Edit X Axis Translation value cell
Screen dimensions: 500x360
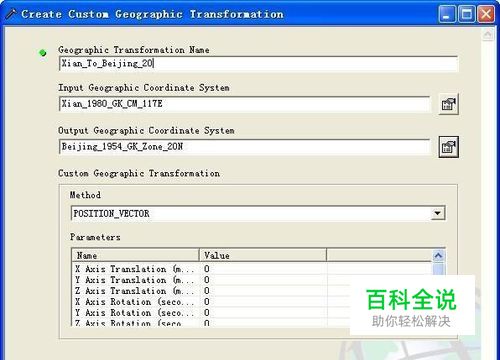coord(263,269)
